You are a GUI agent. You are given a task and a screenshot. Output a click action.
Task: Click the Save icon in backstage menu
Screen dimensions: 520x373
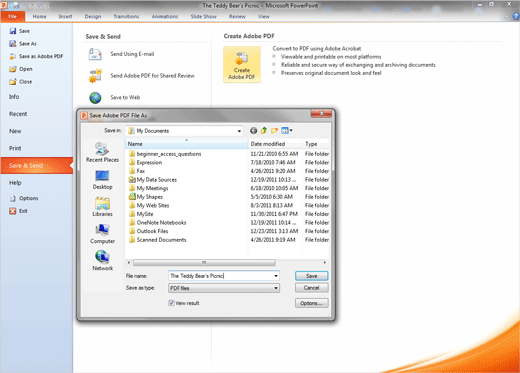click(x=13, y=31)
